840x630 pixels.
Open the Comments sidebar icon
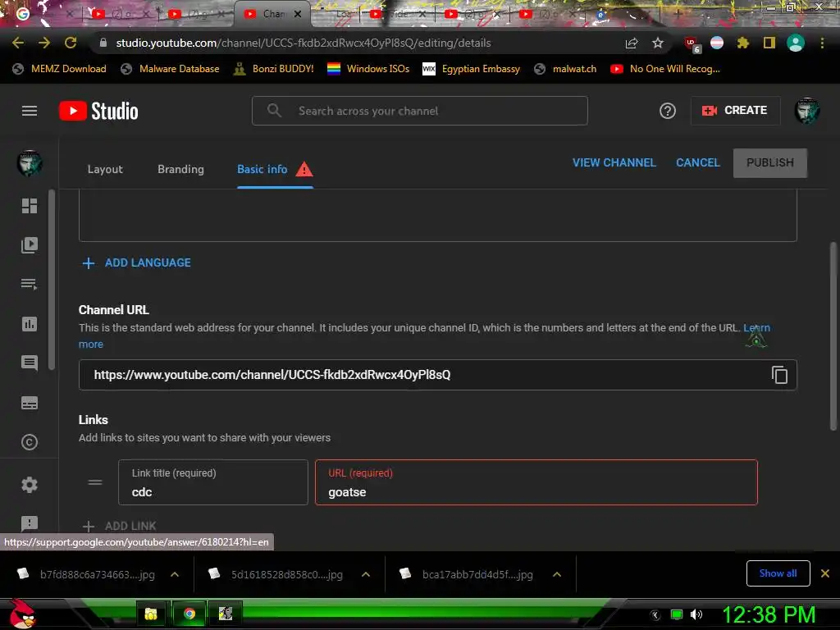(30, 363)
